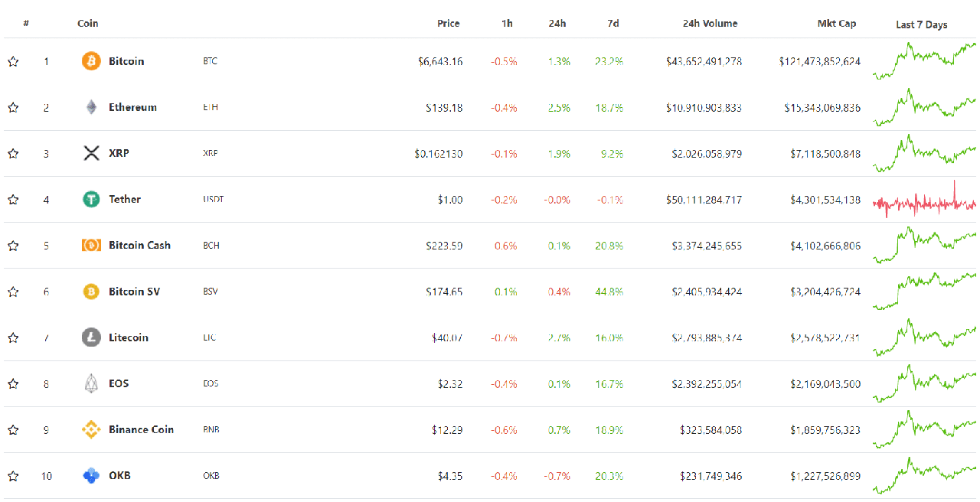The height and width of the screenshot is (502, 980).
Task: Sort by the Mkt Cap header
Action: (x=837, y=23)
